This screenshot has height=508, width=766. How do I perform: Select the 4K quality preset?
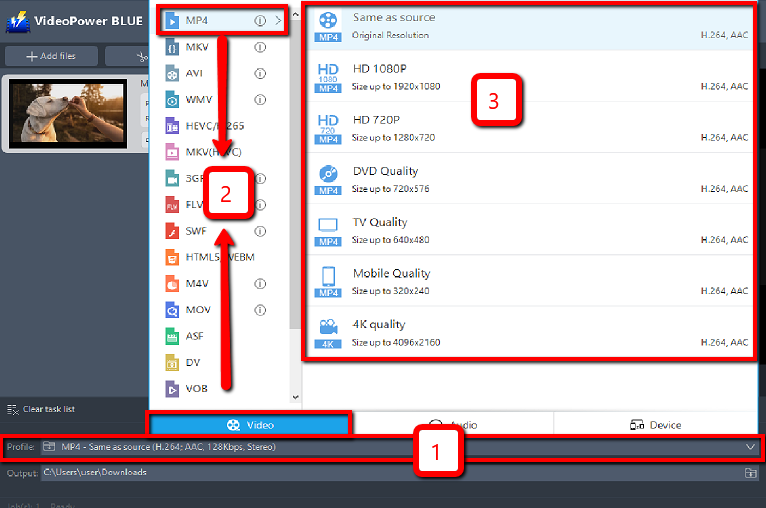click(x=530, y=333)
